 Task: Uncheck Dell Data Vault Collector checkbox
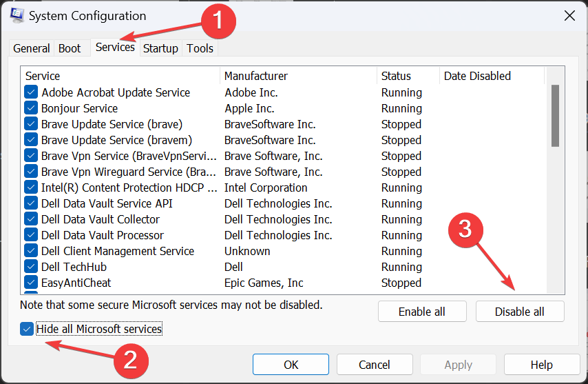(31, 219)
